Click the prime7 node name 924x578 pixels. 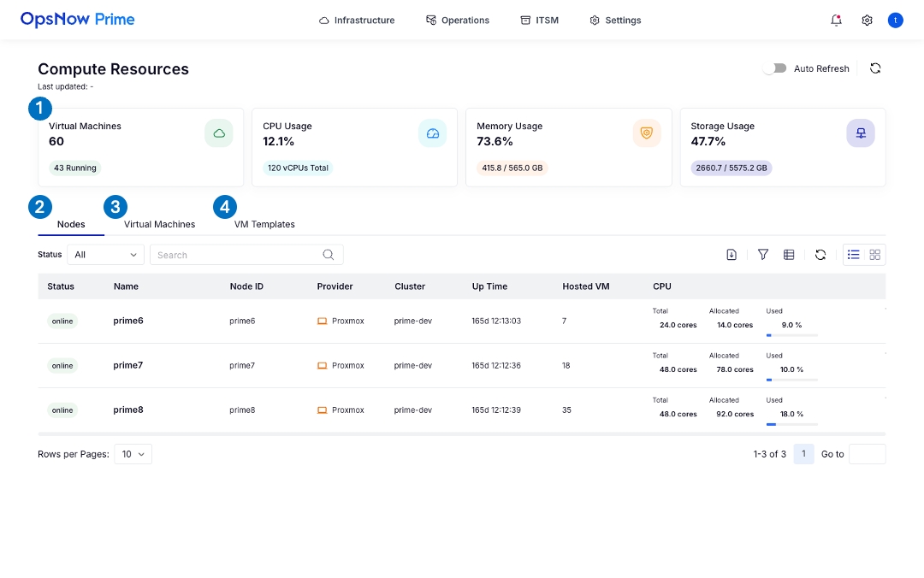tap(128, 365)
